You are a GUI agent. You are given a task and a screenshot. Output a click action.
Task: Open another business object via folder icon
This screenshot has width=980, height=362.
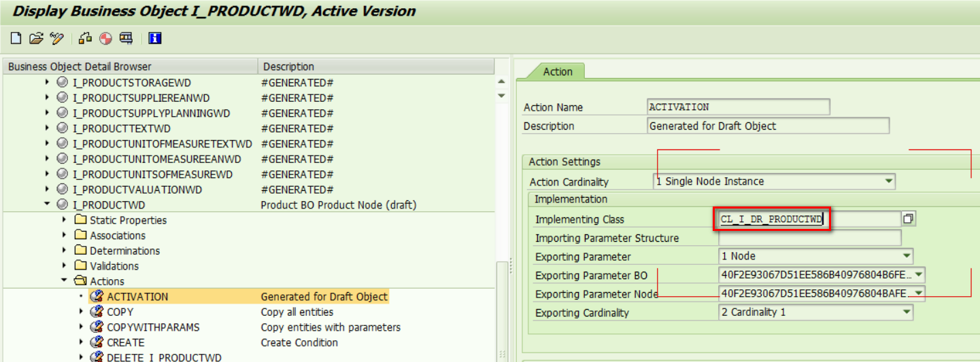(x=36, y=39)
